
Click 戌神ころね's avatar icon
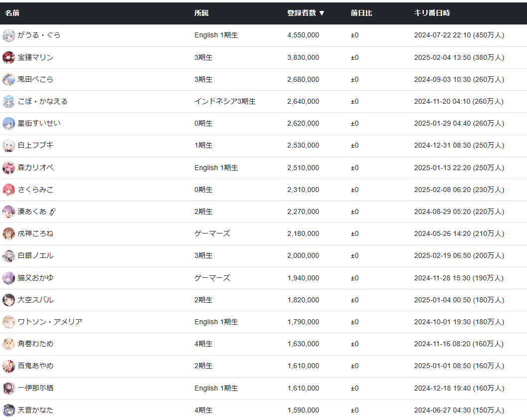(8, 233)
